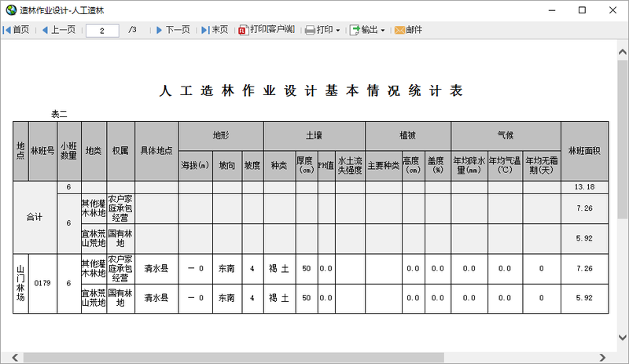This screenshot has height=364, width=629.
Task: Click 清水县 in the 7.26 area row
Action: pyautogui.click(x=156, y=269)
